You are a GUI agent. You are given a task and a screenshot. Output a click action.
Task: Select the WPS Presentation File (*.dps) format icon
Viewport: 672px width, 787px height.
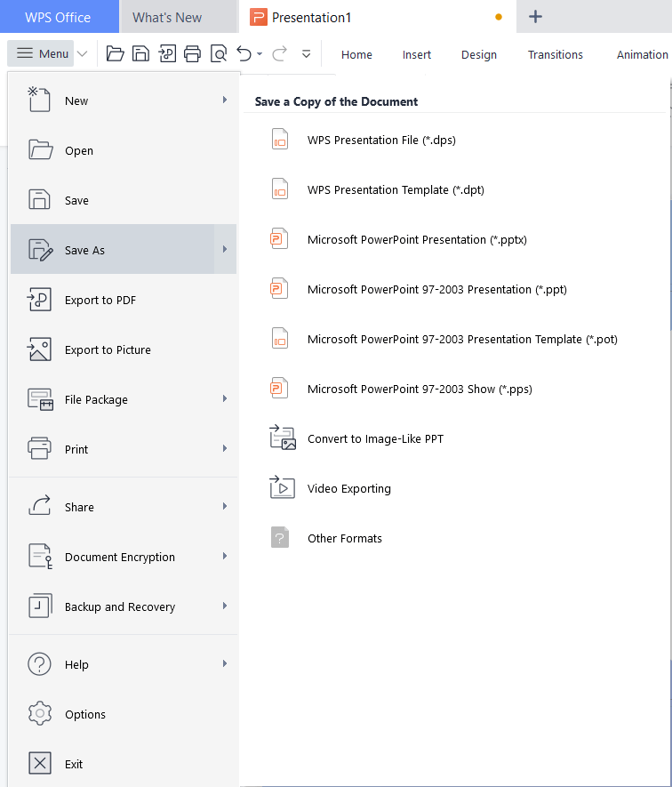[280, 139]
